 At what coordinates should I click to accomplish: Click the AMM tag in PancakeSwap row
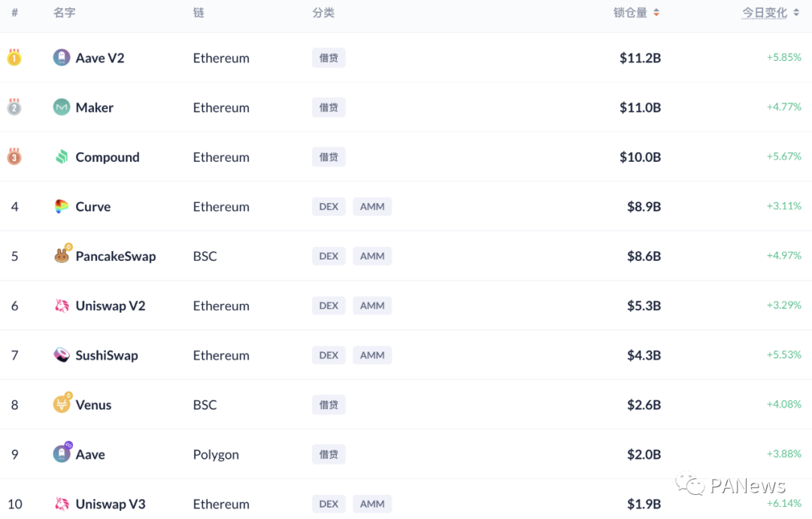tap(372, 256)
